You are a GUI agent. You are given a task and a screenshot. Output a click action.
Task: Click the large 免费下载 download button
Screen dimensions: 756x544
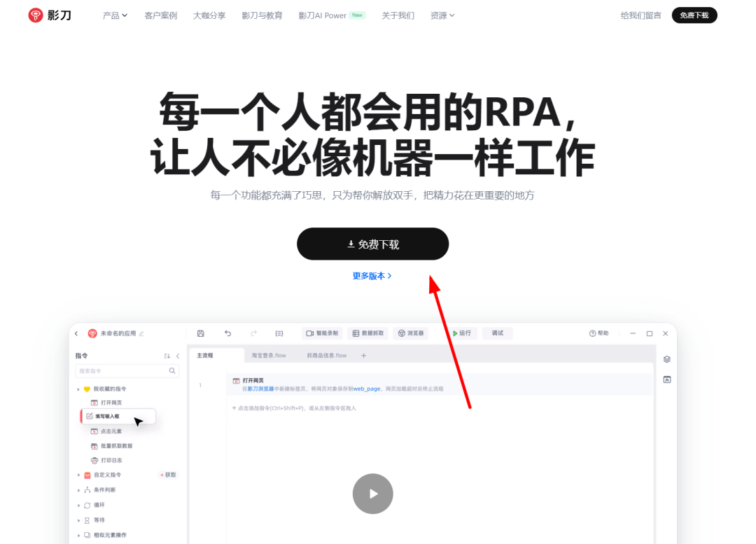(372, 244)
